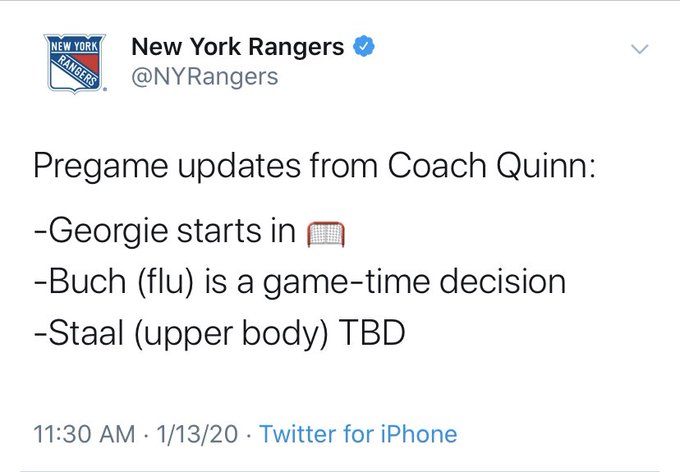The height and width of the screenshot is (472, 680).
Task: Click the word 'Pregame' at tweet start
Action: (x=101, y=167)
